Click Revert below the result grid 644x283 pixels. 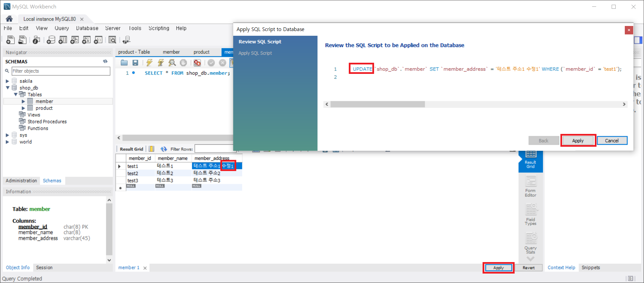(528, 268)
